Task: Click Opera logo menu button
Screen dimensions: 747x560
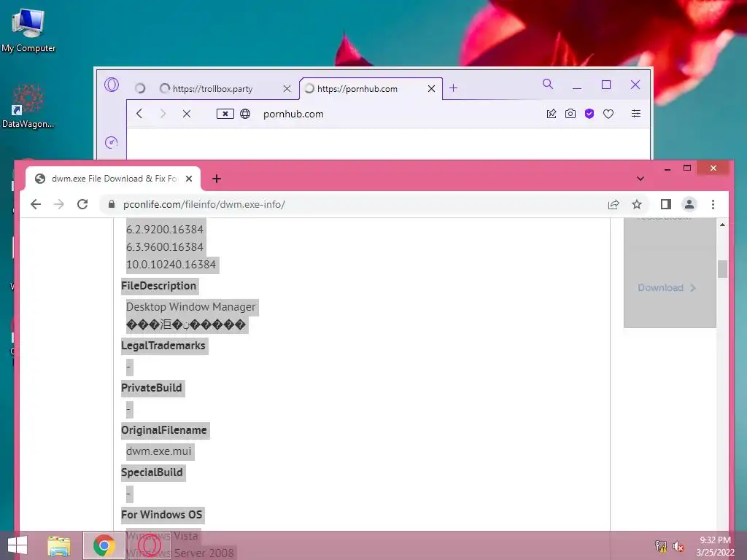Action: 112,85
